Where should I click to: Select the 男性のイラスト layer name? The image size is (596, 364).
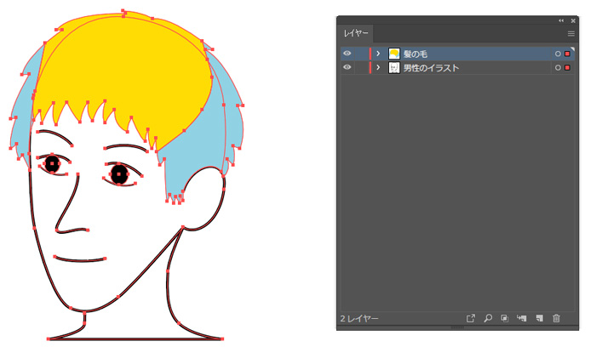[432, 68]
